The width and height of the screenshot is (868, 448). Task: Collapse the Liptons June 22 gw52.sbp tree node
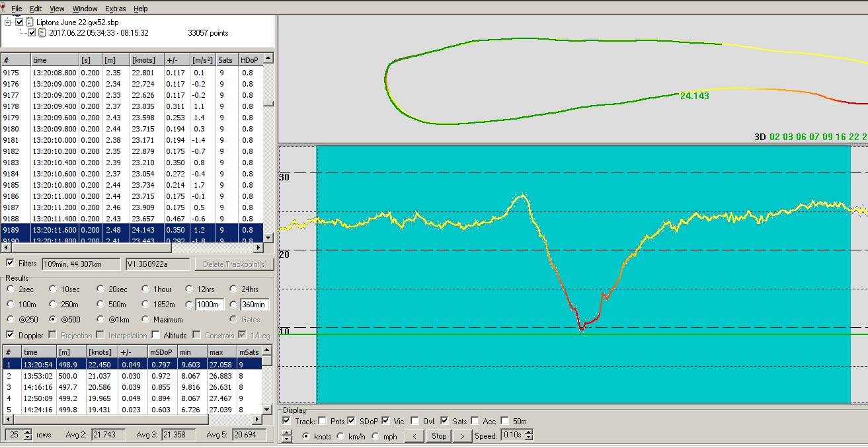(x=9, y=22)
